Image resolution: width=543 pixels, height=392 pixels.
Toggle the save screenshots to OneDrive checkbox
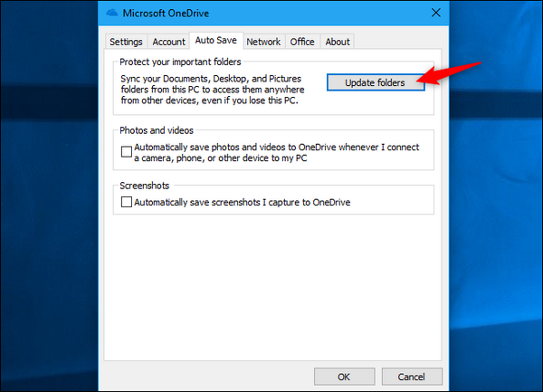127,203
